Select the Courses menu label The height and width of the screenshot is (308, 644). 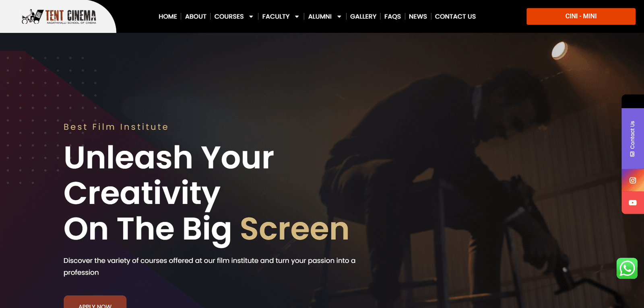pos(229,16)
